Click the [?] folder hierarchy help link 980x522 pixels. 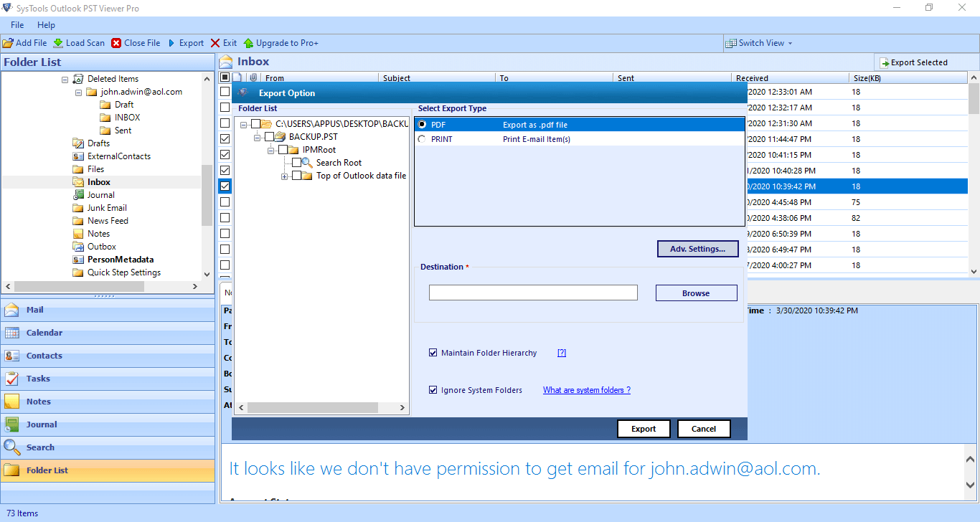pos(562,353)
